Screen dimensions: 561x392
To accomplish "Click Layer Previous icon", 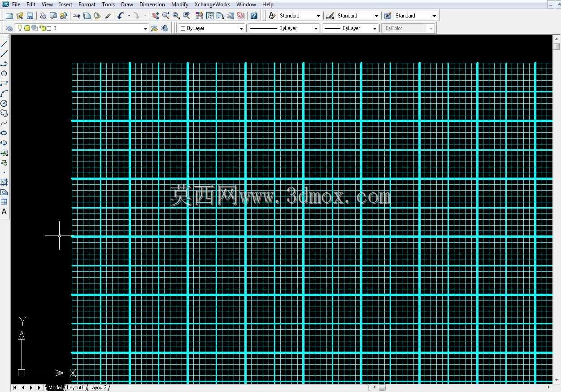I will click(165, 28).
